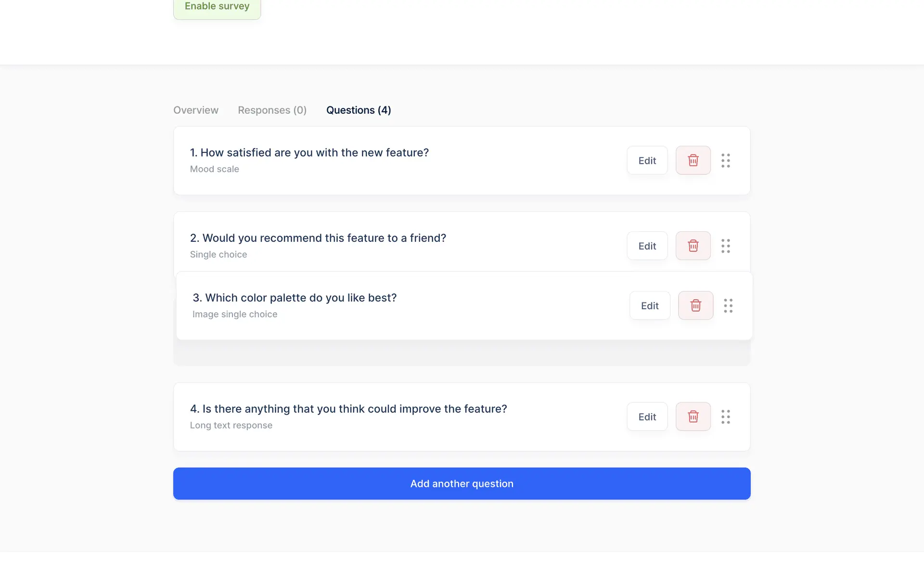The width and height of the screenshot is (924, 578).
Task: Open the Responses (0) tab
Action: pos(272,110)
